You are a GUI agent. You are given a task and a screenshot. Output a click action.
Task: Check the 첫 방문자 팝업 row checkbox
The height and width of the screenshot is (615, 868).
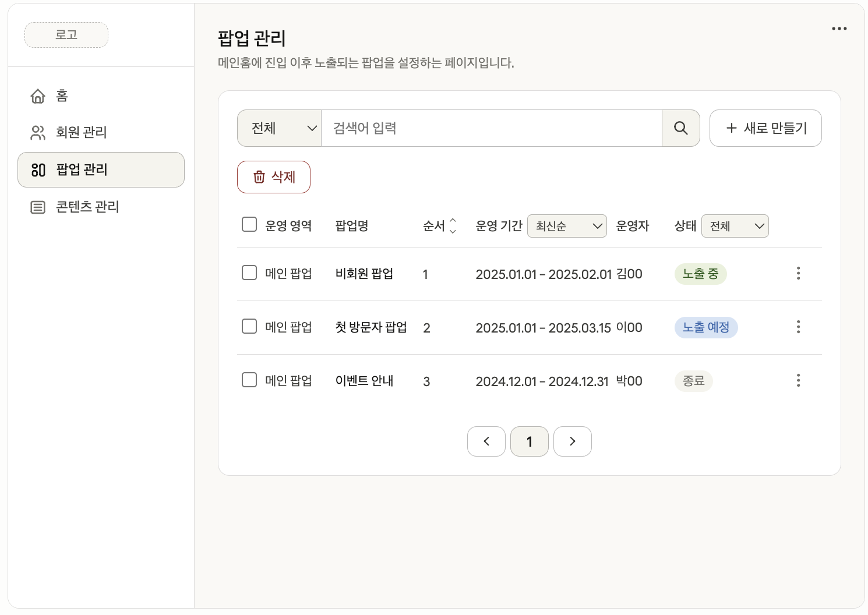pos(249,326)
